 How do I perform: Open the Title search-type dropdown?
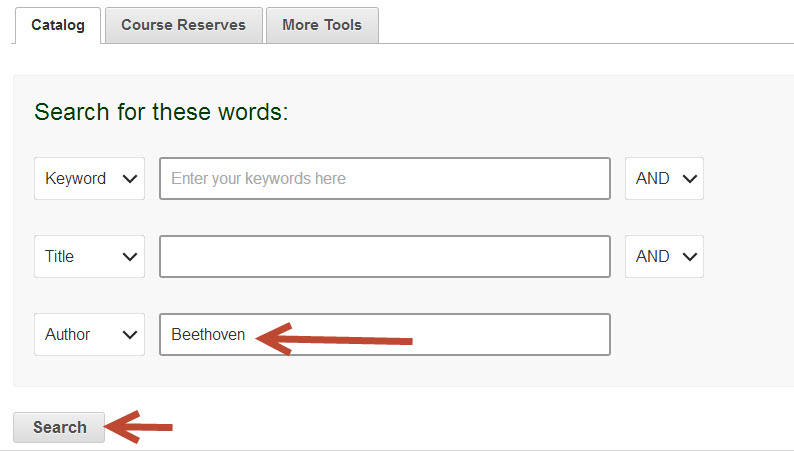point(89,257)
